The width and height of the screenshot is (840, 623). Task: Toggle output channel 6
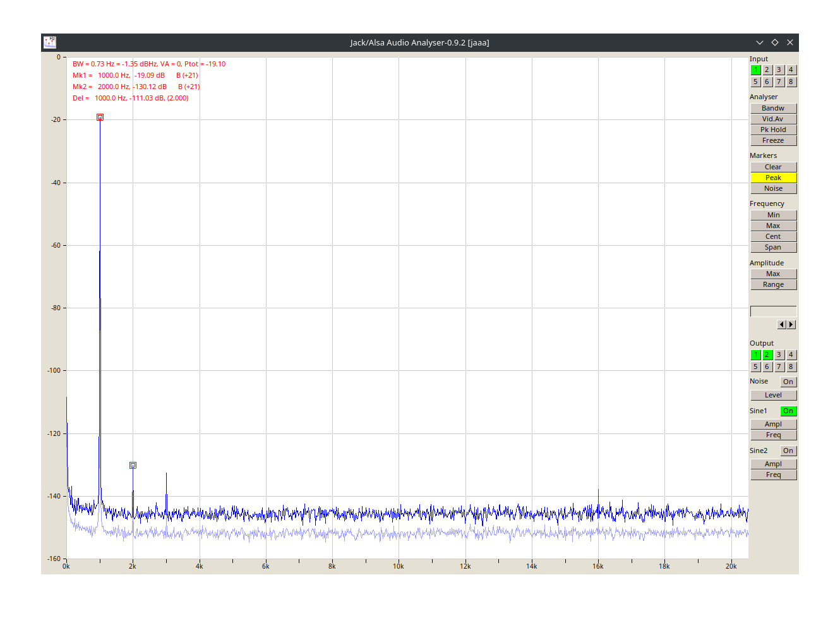[767, 367]
